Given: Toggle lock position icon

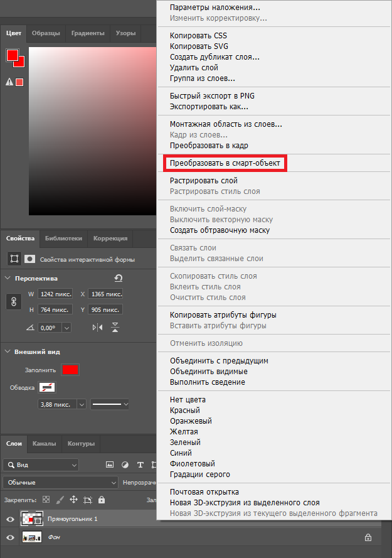Looking at the screenshot, I should [x=73, y=500].
